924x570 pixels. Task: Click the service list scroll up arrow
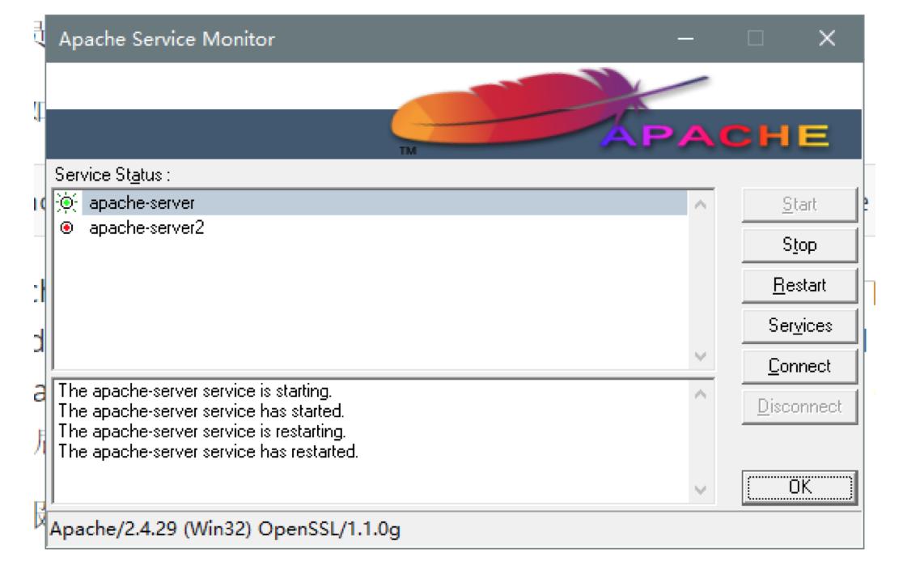pyautogui.click(x=700, y=205)
